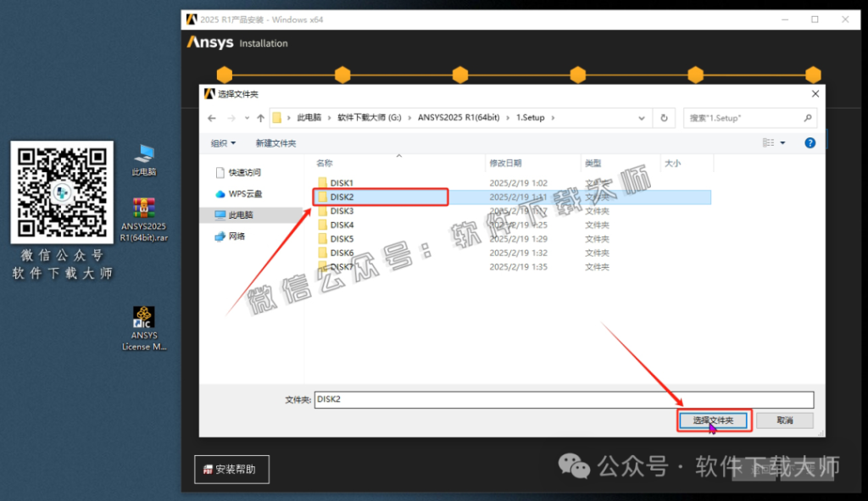Click 1.Setup in the breadcrumb path
868x501 pixels.
coord(529,117)
